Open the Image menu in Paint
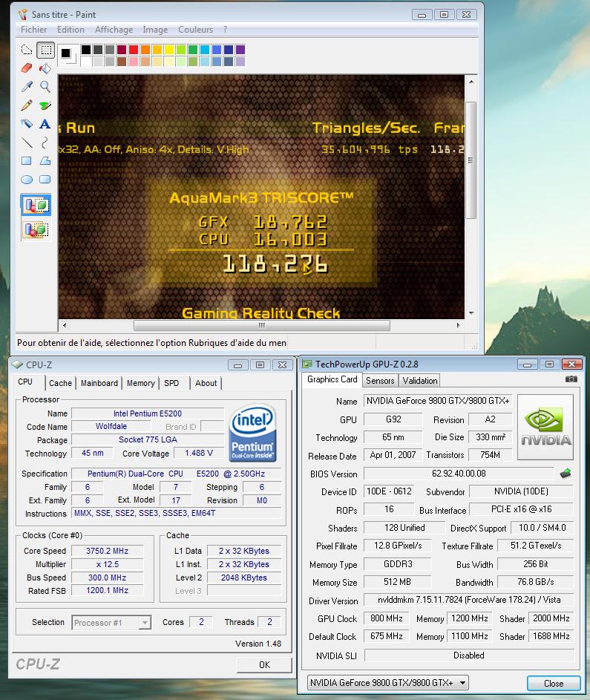Image resolution: width=590 pixels, height=700 pixels. point(155,30)
